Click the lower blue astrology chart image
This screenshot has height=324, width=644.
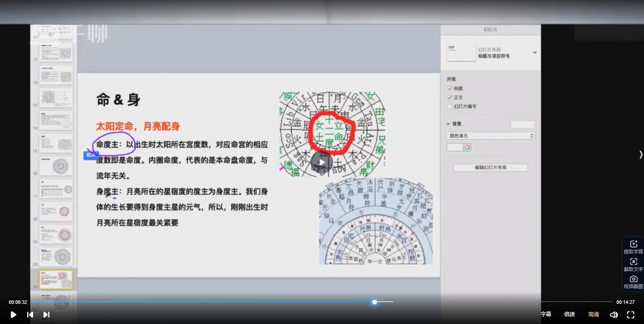click(376, 221)
